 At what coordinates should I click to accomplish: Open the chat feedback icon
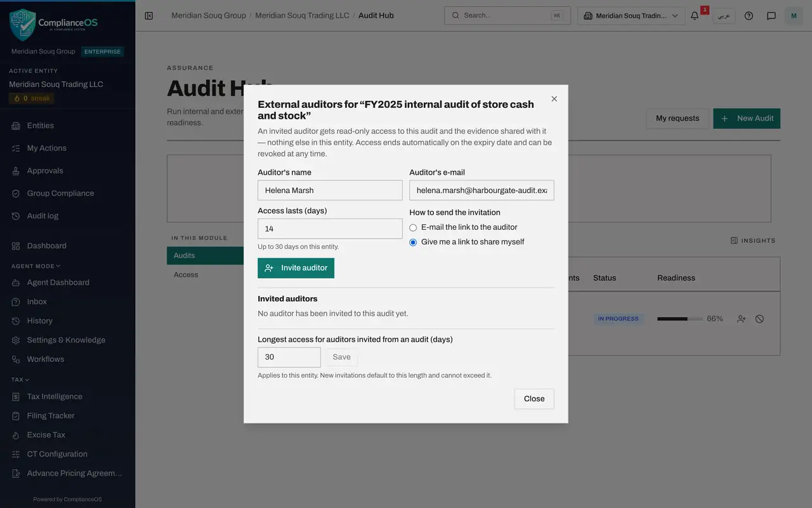tap(771, 16)
